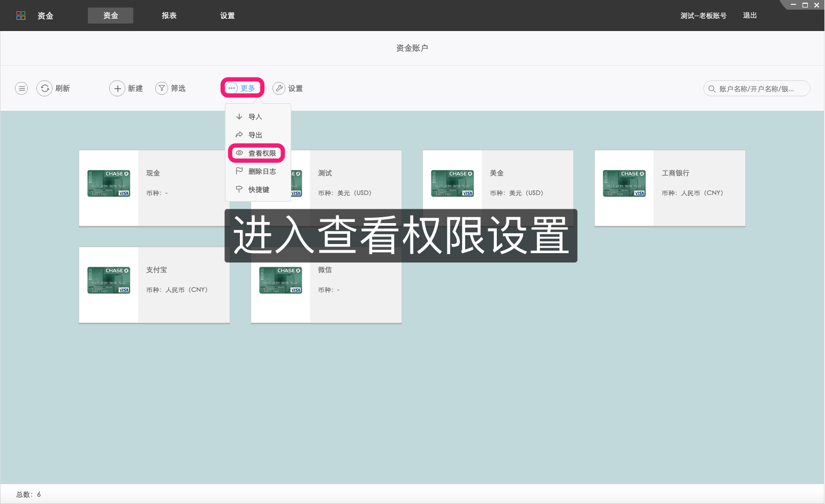Image resolution: width=825 pixels, height=504 pixels.
Task: Click the 筛选 button label
Action: point(178,88)
